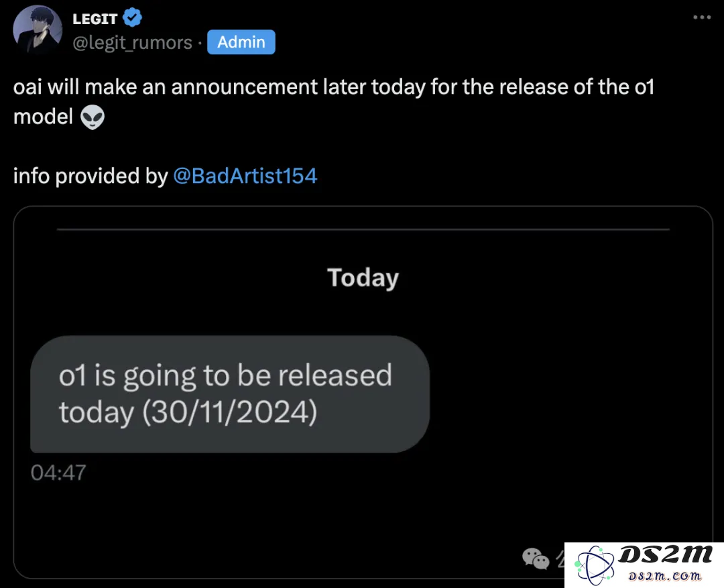The width and height of the screenshot is (724, 588).
Task: Click the "oai will make an announcement" tweet text
Action: coord(333,102)
